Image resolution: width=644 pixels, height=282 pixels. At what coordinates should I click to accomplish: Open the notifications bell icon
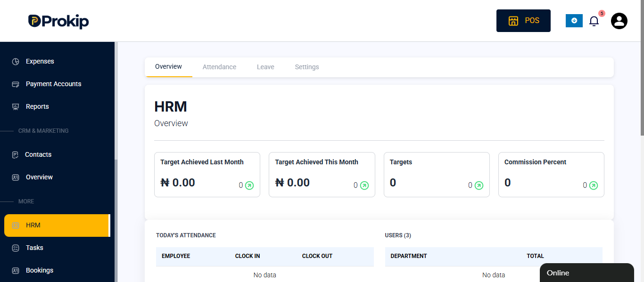594,21
